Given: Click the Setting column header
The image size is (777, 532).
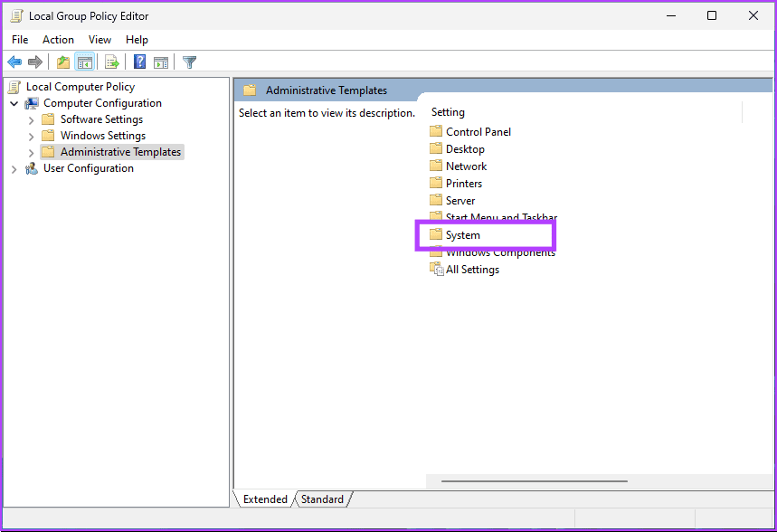Looking at the screenshot, I should 447,111.
